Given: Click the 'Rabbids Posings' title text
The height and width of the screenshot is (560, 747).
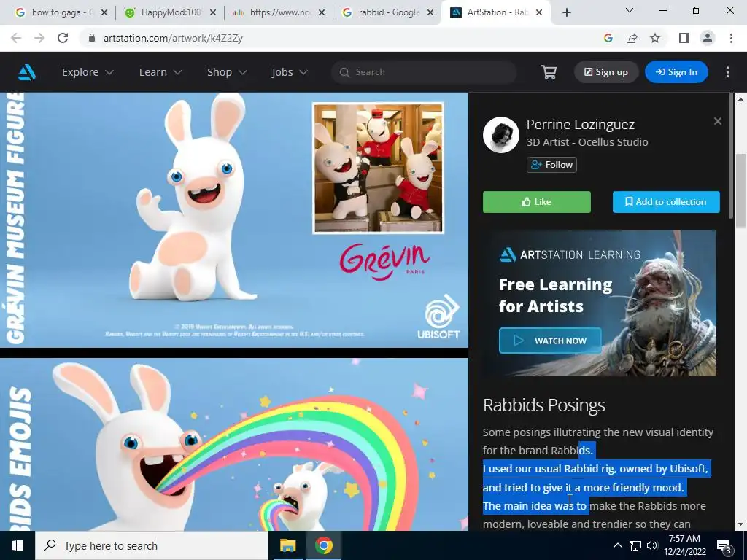Looking at the screenshot, I should pos(543,405).
